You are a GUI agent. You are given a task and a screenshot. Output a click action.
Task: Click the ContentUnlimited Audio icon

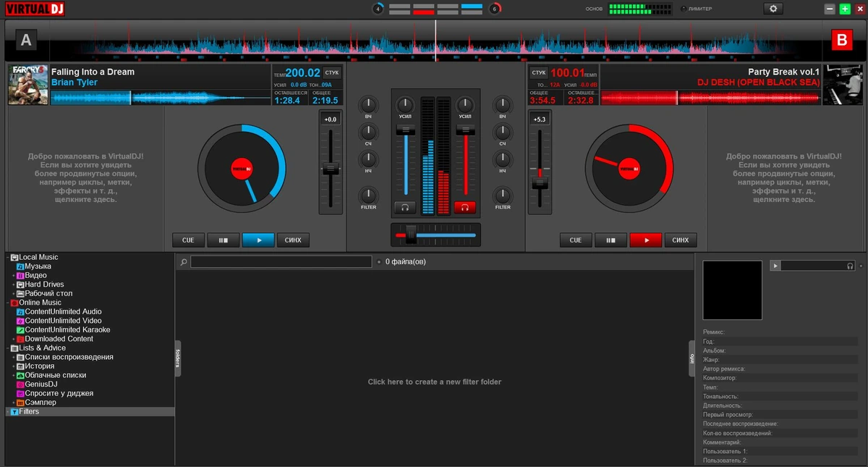[x=20, y=311]
